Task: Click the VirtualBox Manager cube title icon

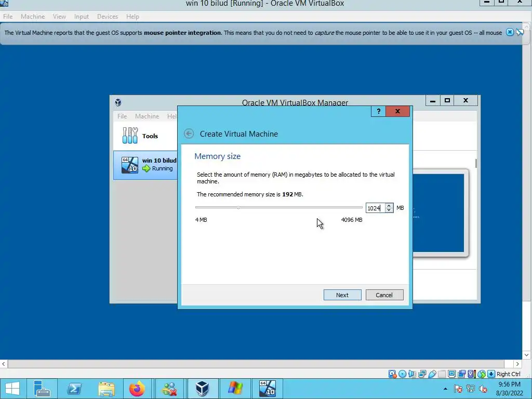Action: point(118,102)
